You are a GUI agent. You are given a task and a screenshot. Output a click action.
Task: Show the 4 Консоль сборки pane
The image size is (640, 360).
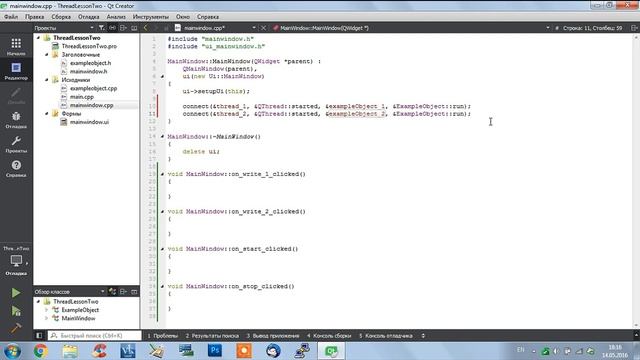tap(329, 336)
